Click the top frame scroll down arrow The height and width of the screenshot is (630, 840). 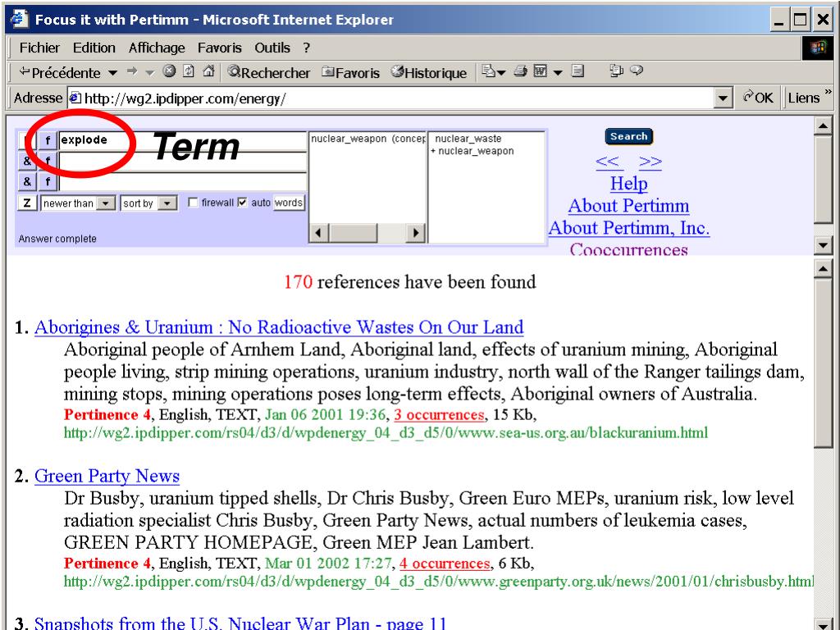(x=823, y=245)
